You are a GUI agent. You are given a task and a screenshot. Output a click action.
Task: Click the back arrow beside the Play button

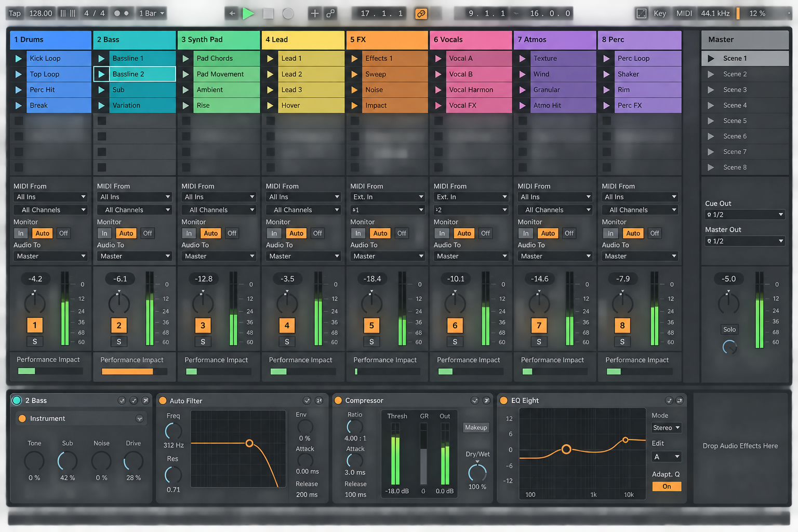(232, 14)
